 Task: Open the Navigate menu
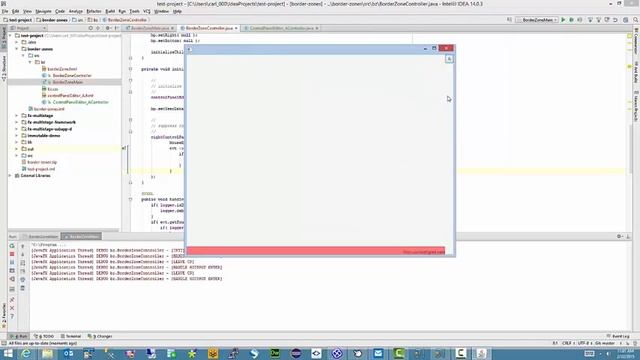43,11
